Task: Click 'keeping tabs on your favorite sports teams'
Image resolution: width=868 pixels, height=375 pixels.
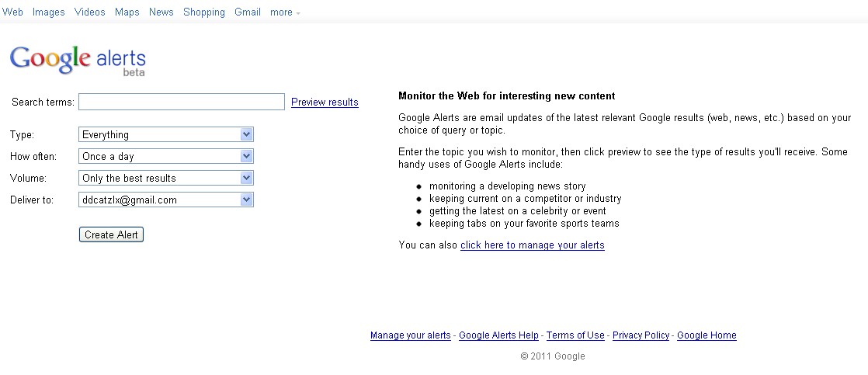Action: click(x=524, y=224)
